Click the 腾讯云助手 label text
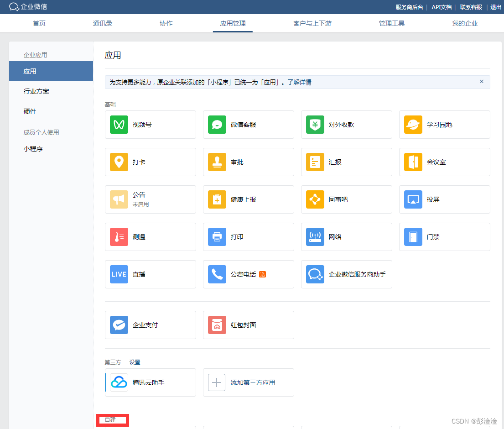The height and width of the screenshot is (429, 504). point(149,383)
